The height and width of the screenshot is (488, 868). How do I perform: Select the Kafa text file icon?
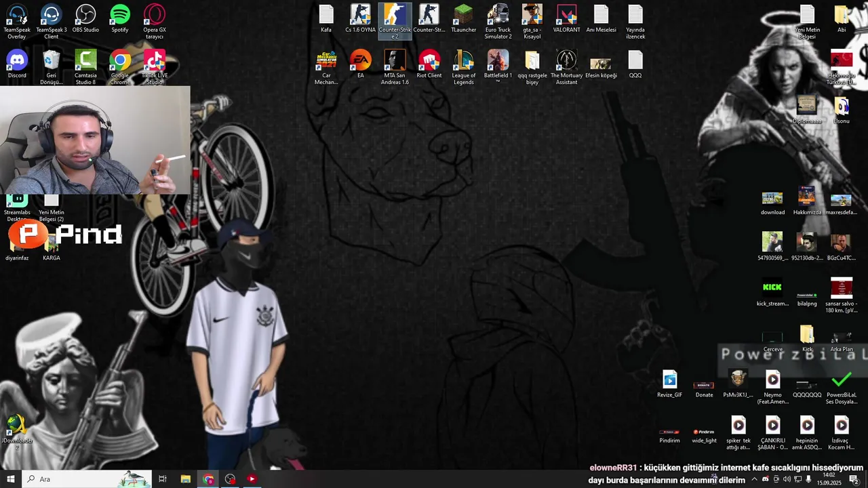pos(326,19)
